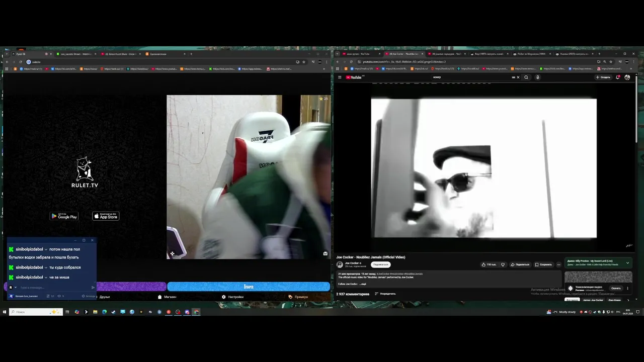Expand chevron next to 'че за миша' message

pos(46,278)
